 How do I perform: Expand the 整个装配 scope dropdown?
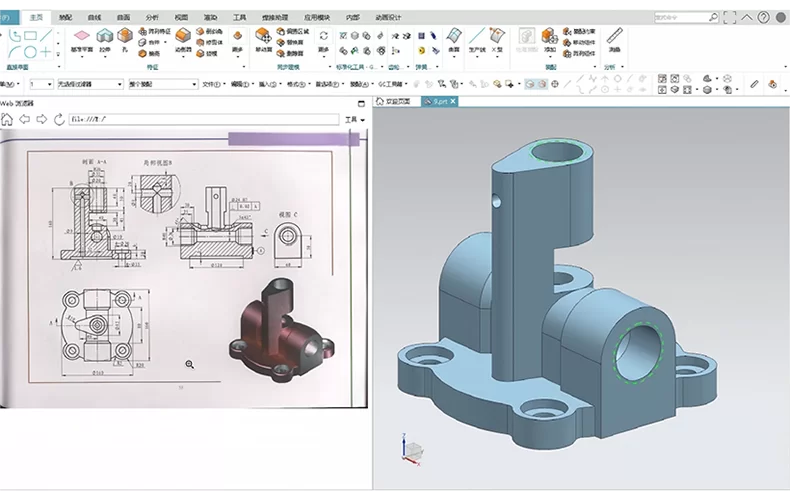[162, 84]
